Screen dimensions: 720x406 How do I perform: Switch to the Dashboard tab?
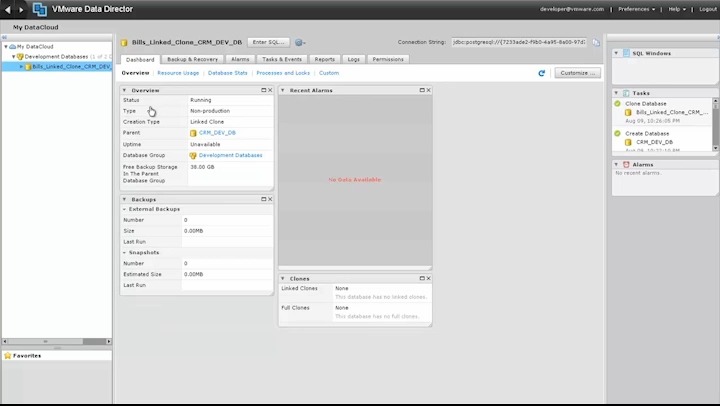click(x=140, y=59)
